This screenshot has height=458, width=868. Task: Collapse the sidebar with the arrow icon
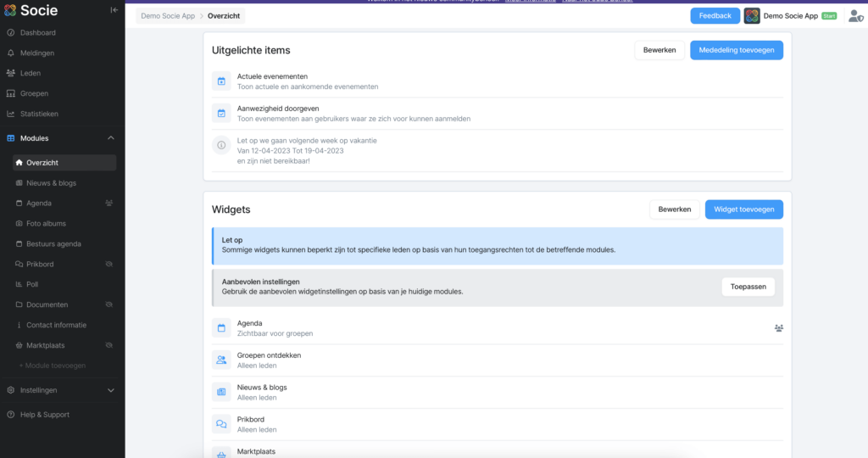point(114,10)
